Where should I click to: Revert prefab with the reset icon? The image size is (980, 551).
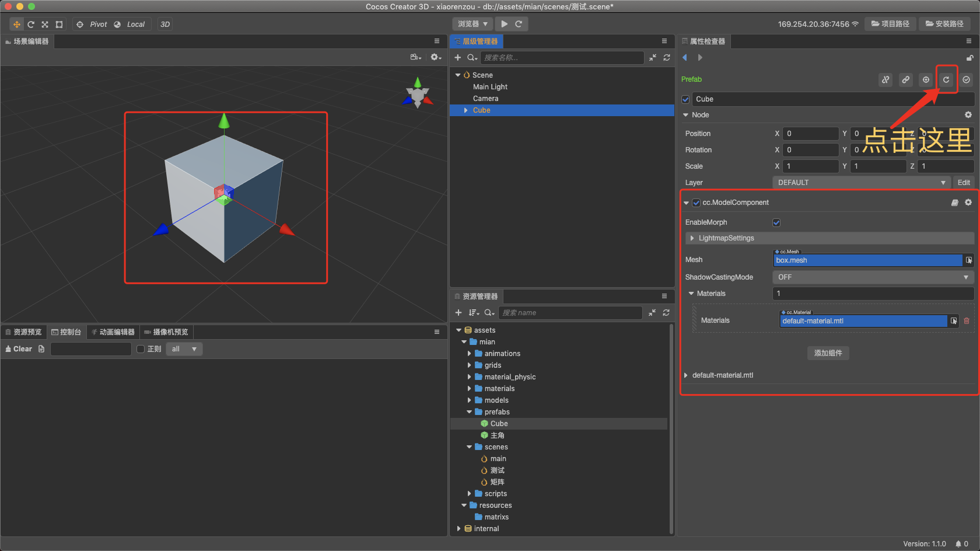[946, 80]
